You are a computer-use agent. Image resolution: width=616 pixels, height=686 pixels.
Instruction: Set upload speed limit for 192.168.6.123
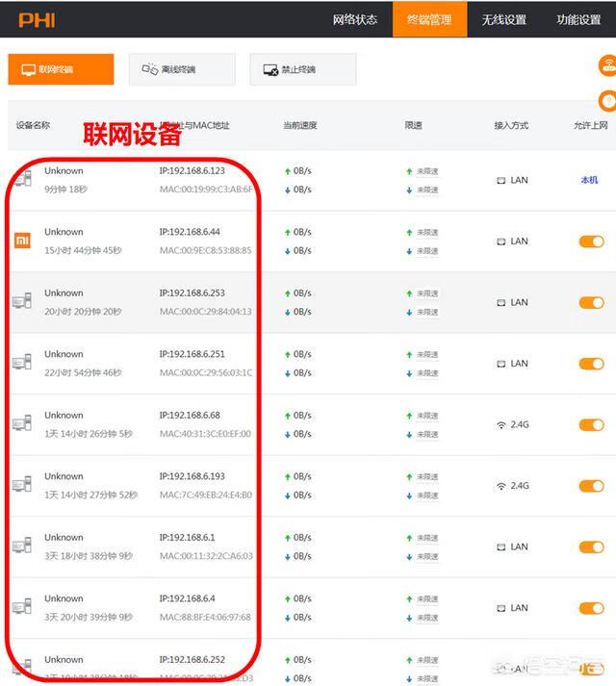427,171
